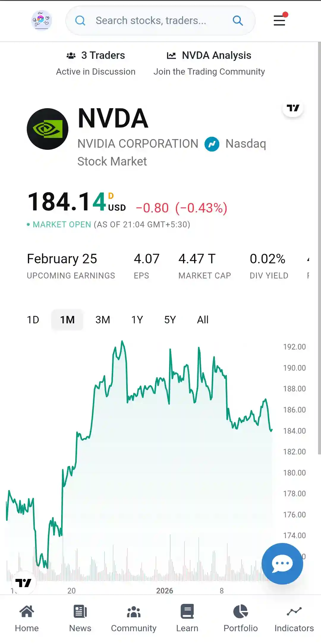Click the blue search magnifier on right
321x644 pixels.
point(238,21)
